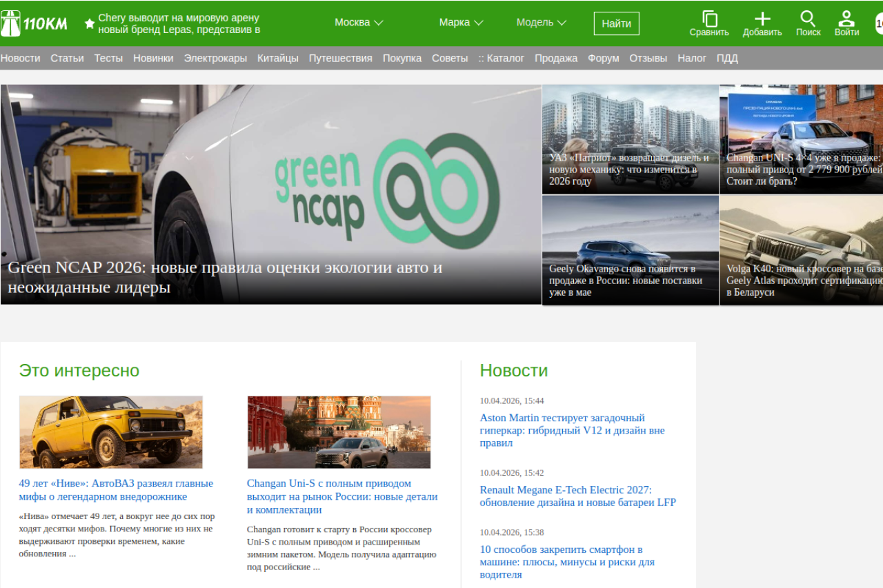Open the Каталог menu item

coord(502,59)
